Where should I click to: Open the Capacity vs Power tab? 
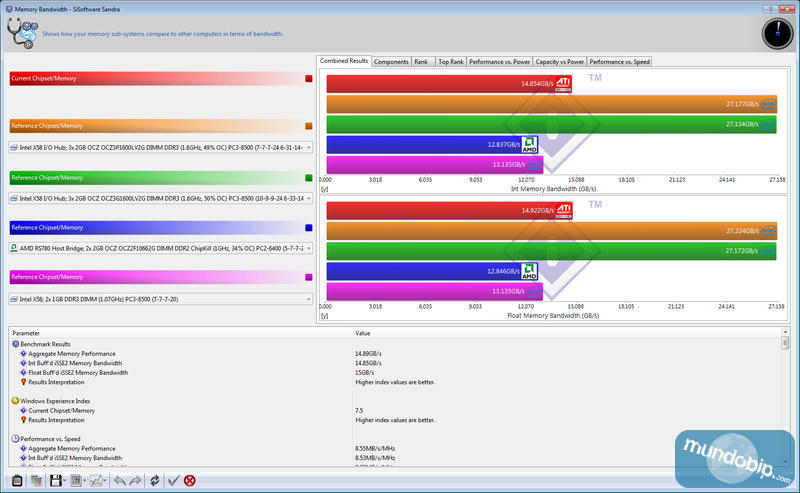click(x=560, y=62)
